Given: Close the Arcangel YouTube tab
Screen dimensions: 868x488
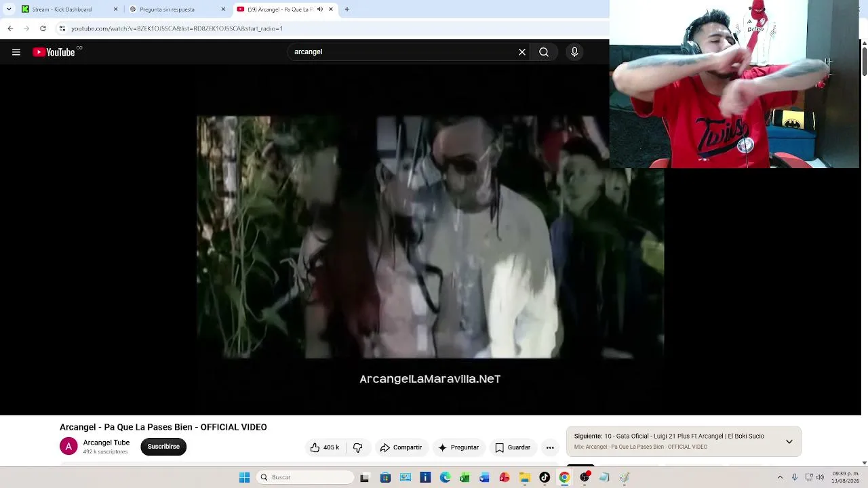Looking at the screenshot, I should point(331,9).
